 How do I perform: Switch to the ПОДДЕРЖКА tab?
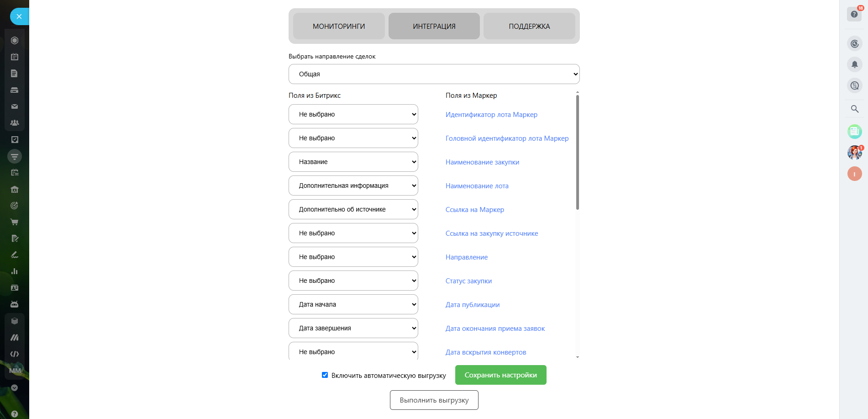[x=529, y=27]
